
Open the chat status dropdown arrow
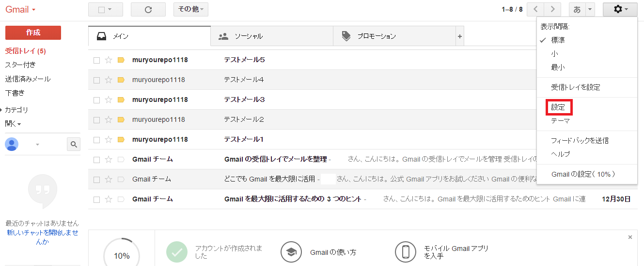pyautogui.click(x=37, y=145)
